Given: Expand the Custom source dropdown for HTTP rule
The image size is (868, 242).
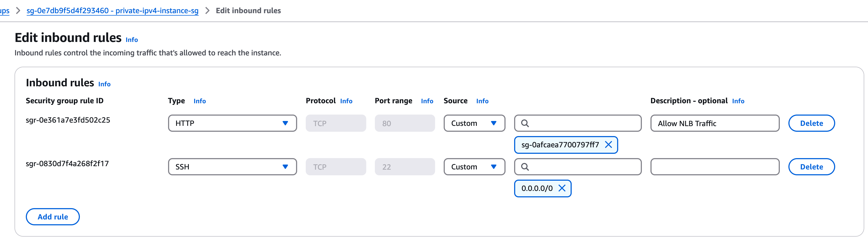Looking at the screenshot, I should point(474,123).
